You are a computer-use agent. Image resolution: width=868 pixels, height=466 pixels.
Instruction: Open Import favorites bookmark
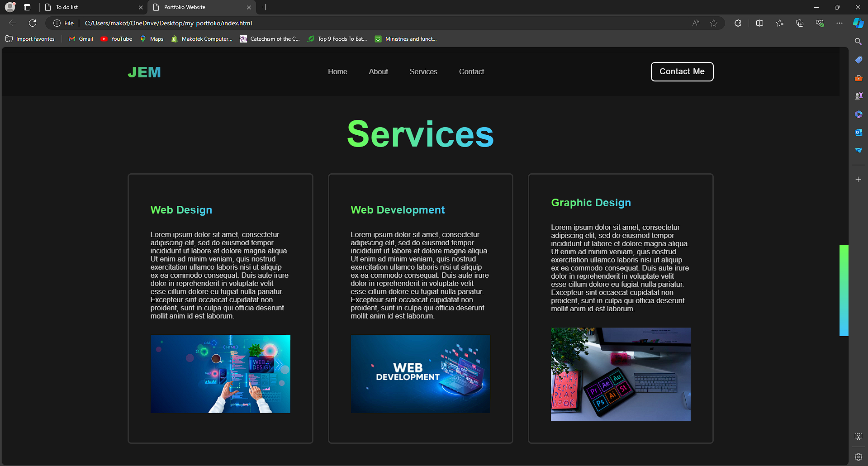(x=30, y=39)
